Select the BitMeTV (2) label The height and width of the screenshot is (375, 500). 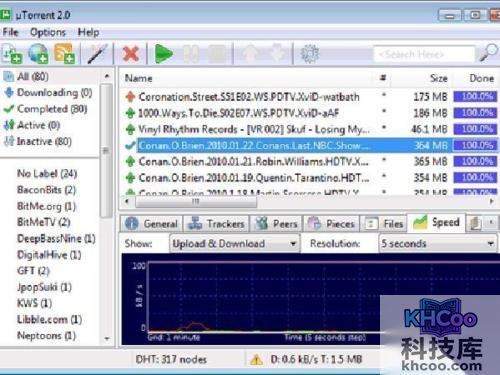[44, 222]
